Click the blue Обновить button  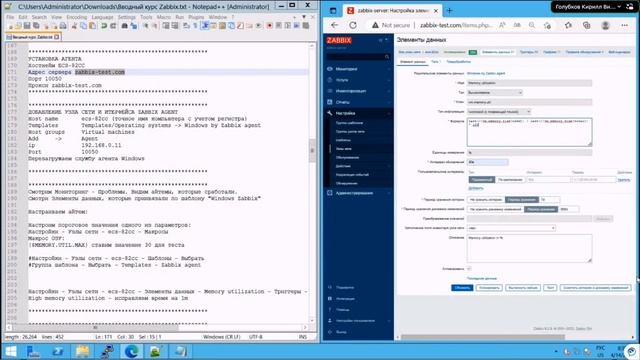(x=462, y=288)
